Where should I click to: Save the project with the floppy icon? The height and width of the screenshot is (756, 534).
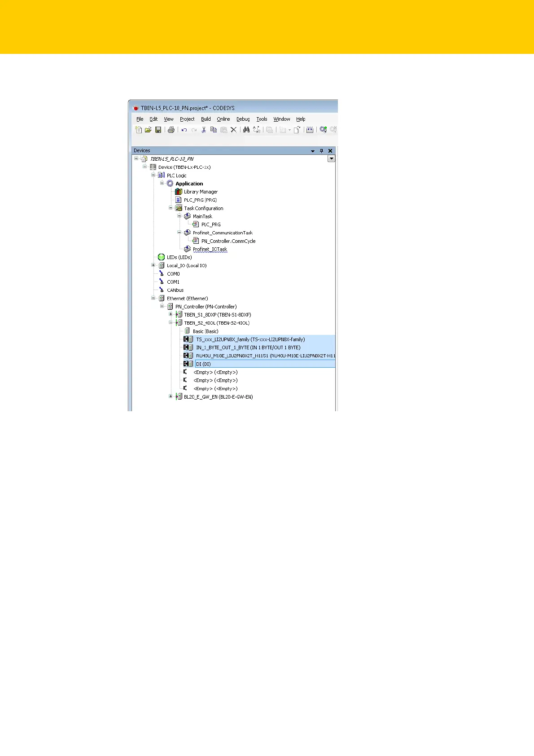158,130
